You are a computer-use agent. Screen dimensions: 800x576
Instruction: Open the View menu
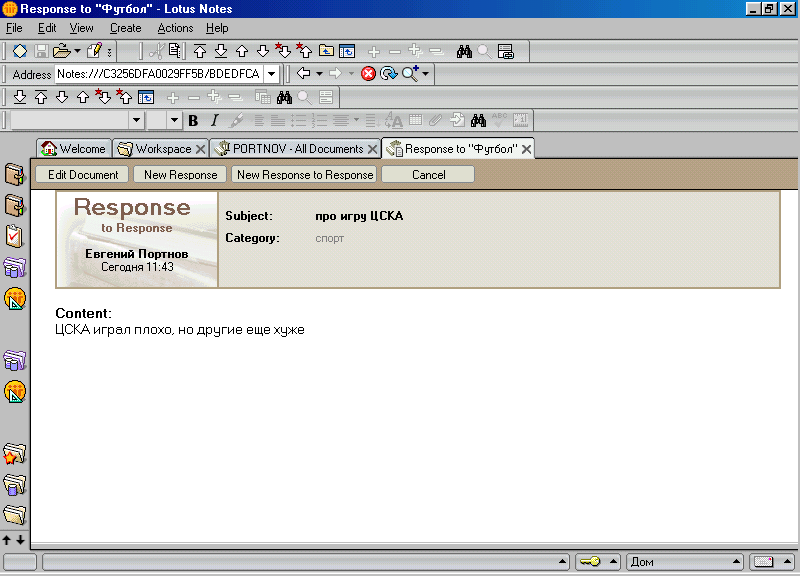pos(81,28)
